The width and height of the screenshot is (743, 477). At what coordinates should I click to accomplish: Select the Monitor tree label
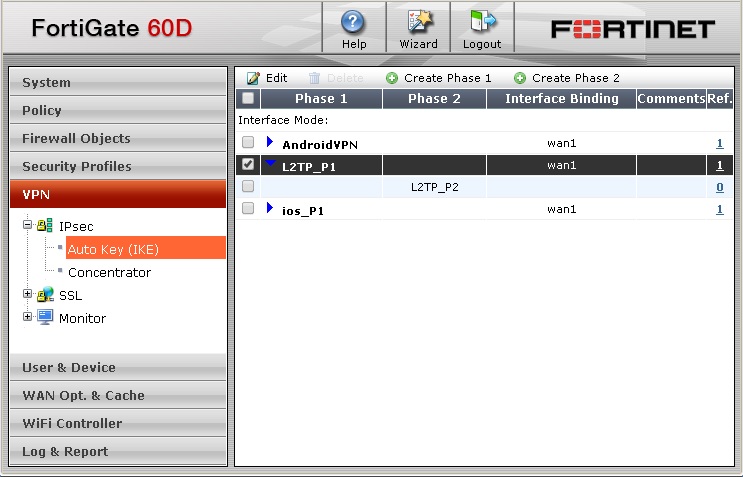(x=82, y=318)
